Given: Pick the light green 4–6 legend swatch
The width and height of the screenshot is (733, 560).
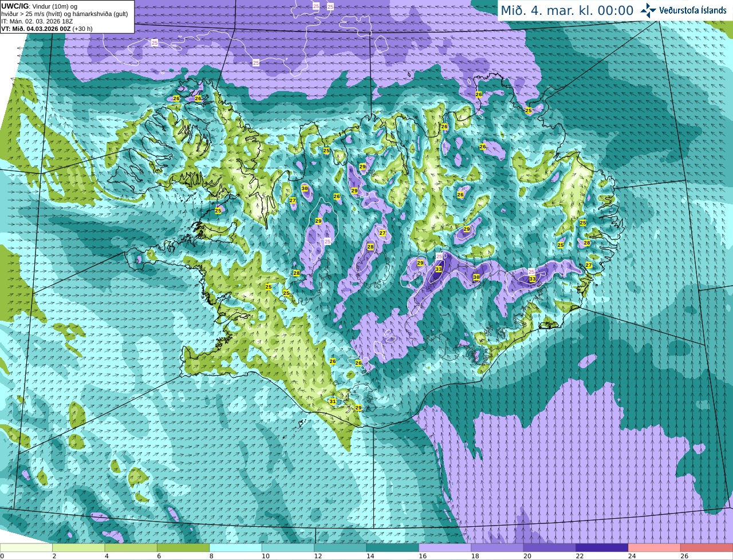Looking at the screenshot, I should pyautogui.click(x=131, y=548).
